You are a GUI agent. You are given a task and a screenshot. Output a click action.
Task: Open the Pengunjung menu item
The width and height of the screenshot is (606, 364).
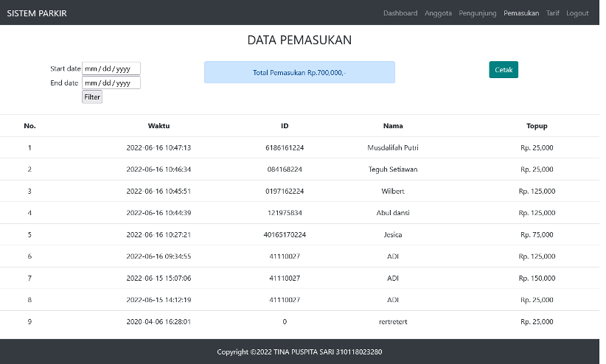(477, 13)
